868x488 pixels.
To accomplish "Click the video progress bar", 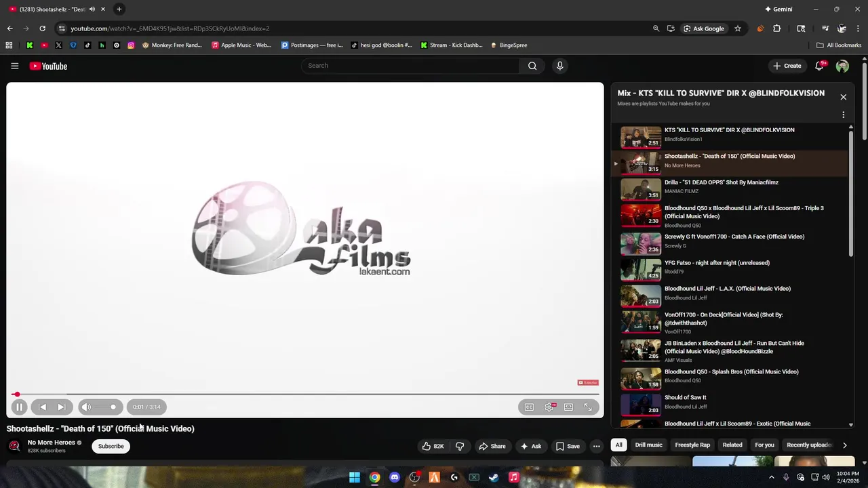I will pyautogui.click(x=305, y=394).
